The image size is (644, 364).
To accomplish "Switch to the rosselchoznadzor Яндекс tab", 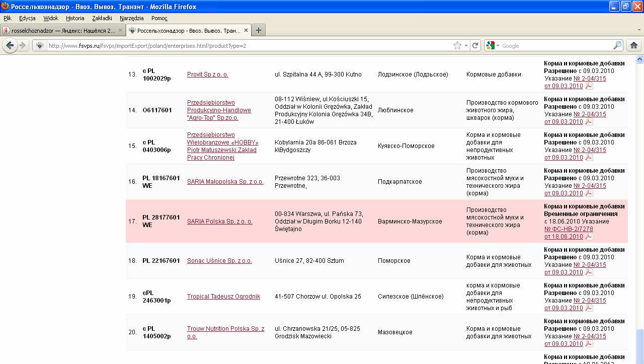I will [x=62, y=30].
